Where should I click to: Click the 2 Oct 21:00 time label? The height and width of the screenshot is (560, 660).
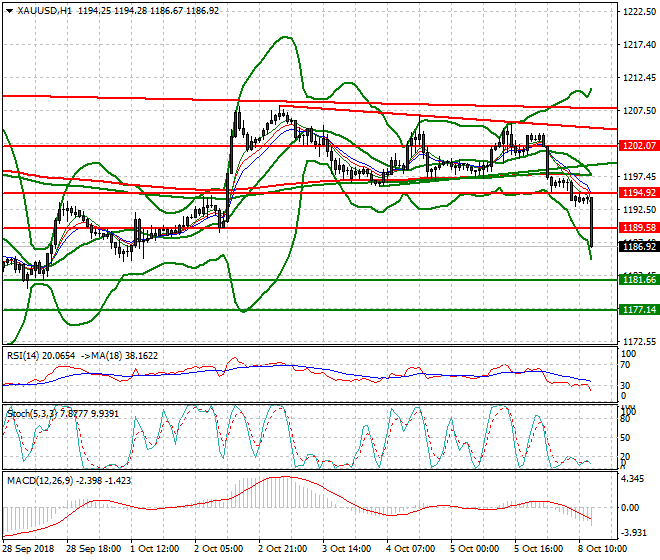282,549
